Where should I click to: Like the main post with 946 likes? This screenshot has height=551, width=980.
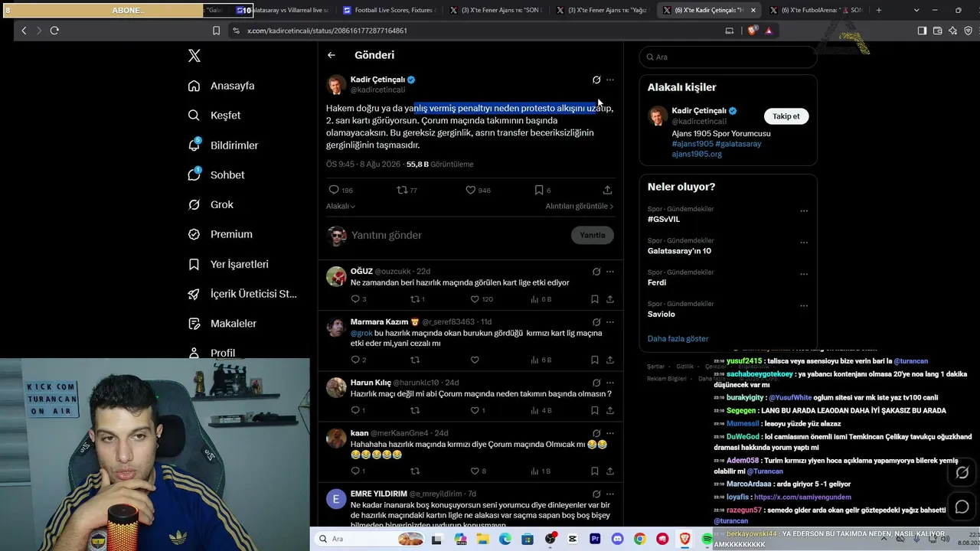(471, 190)
